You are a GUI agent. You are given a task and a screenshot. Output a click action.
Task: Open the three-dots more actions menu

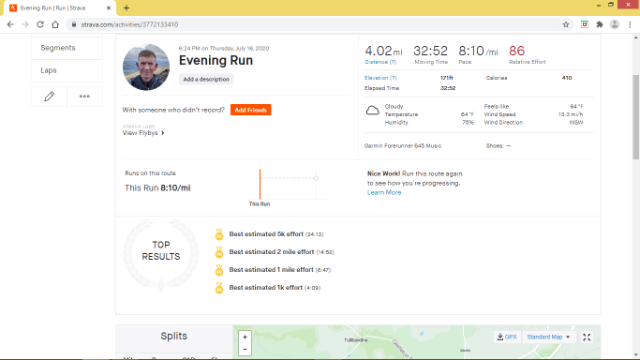(x=84, y=96)
